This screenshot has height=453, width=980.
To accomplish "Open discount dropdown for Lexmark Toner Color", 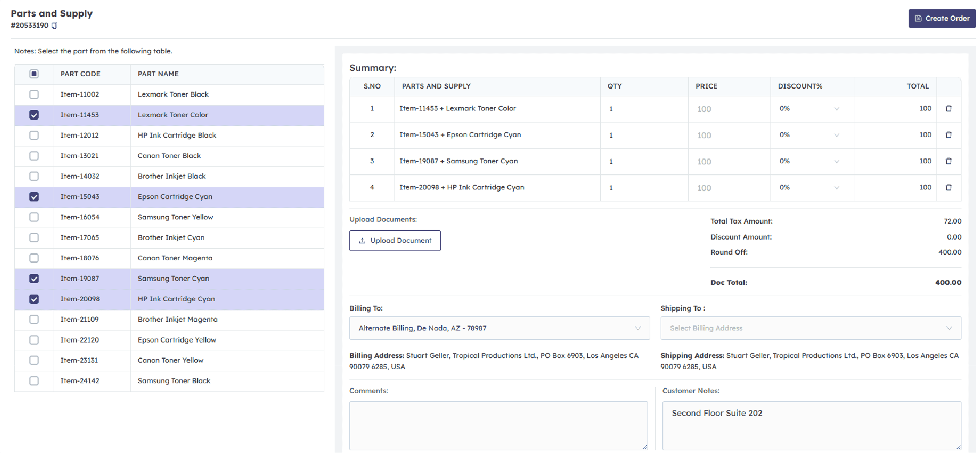I will 810,109.
